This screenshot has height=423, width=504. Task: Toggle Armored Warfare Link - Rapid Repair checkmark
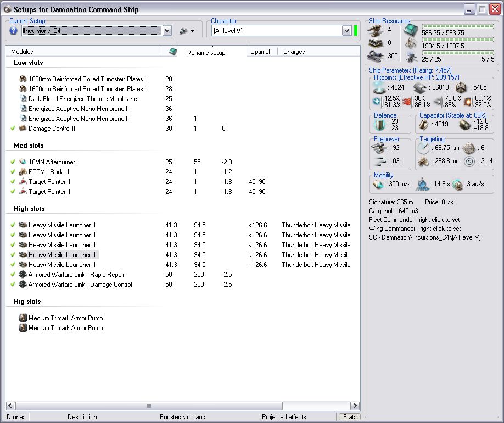[x=13, y=274]
